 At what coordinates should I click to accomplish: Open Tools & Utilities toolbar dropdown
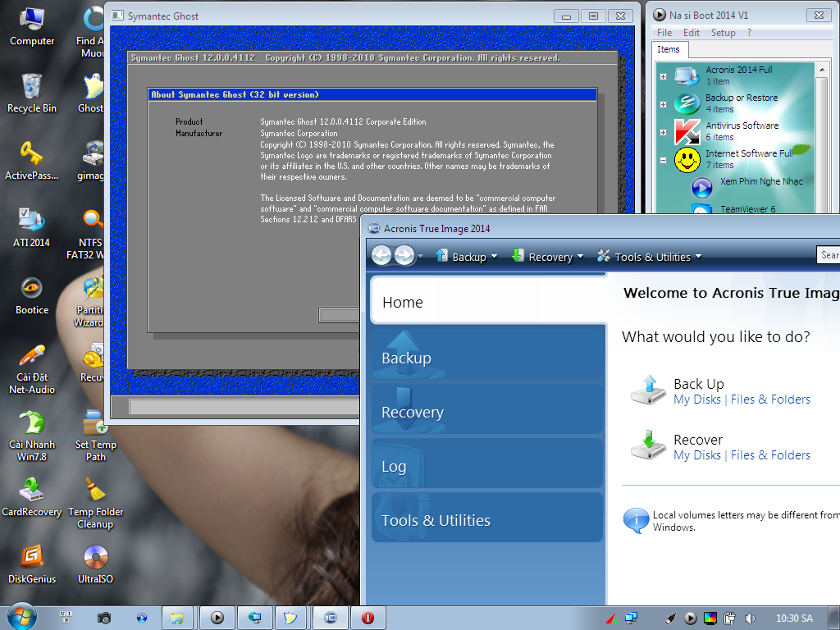pyautogui.click(x=650, y=257)
